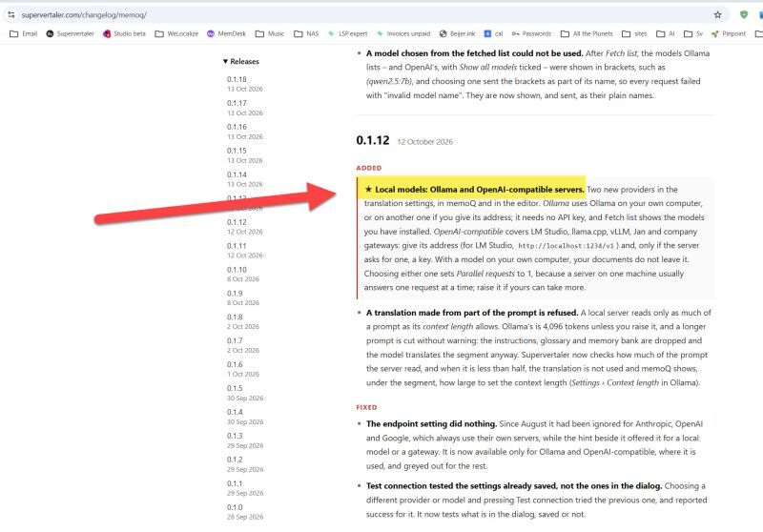763x532 pixels.
Task: Open the Invoices unpaid bookmark
Action: 403,33
